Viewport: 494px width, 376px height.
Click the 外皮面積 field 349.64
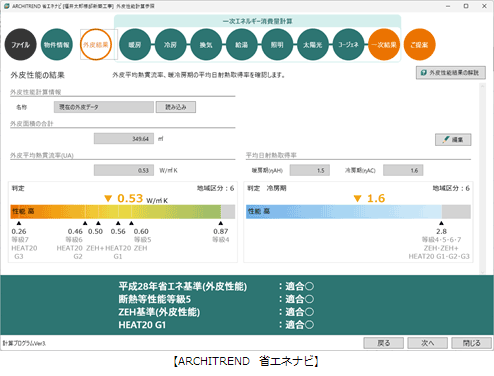[x=124, y=139]
